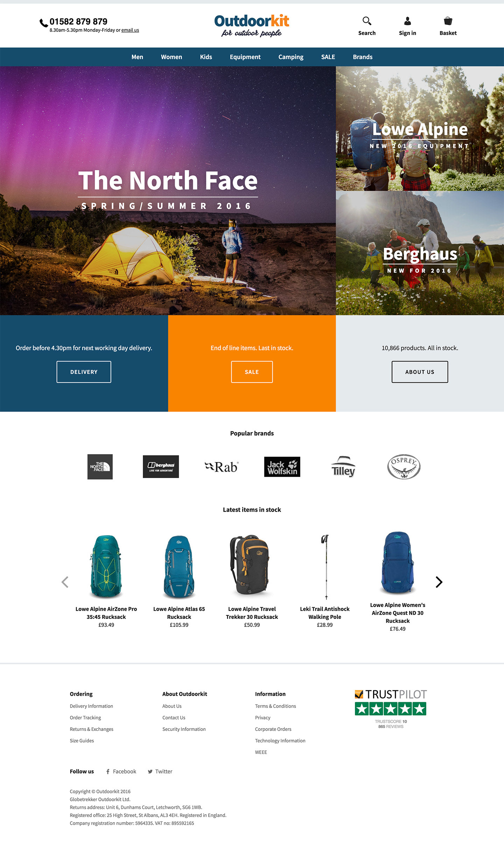Select the Osprey brand logo
Image resolution: width=504 pixels, height=858 pixels.
pos(404,467)
